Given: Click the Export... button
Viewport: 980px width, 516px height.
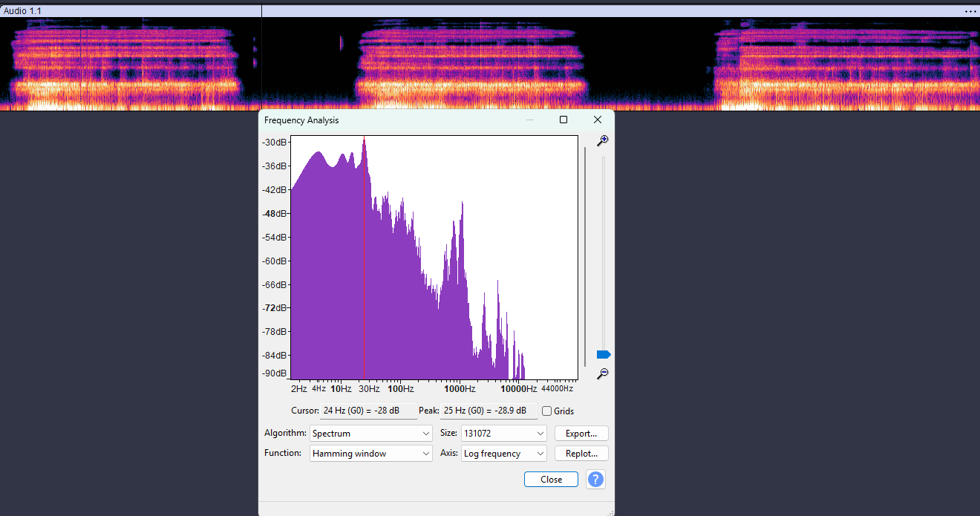Looking at the screenshot, I should pyautogui.click(x=581, y=434).
